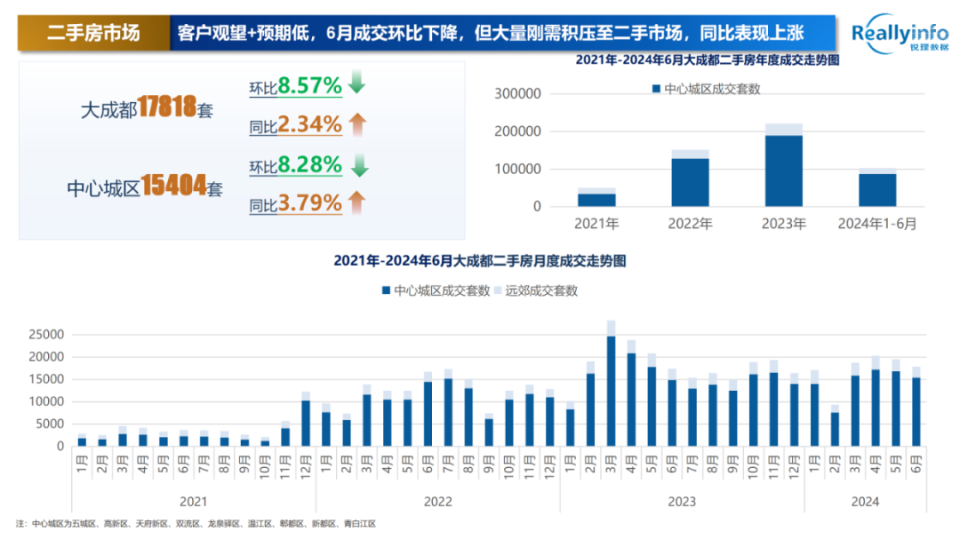Click the April 2023 monthly bar
The image size is (960, 540).
631,393
